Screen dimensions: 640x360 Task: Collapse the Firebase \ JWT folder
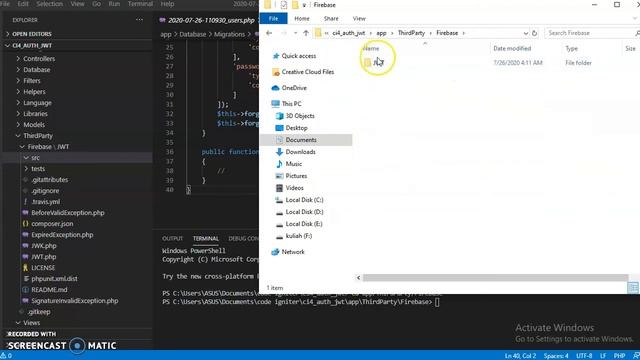tap(48, 147)
